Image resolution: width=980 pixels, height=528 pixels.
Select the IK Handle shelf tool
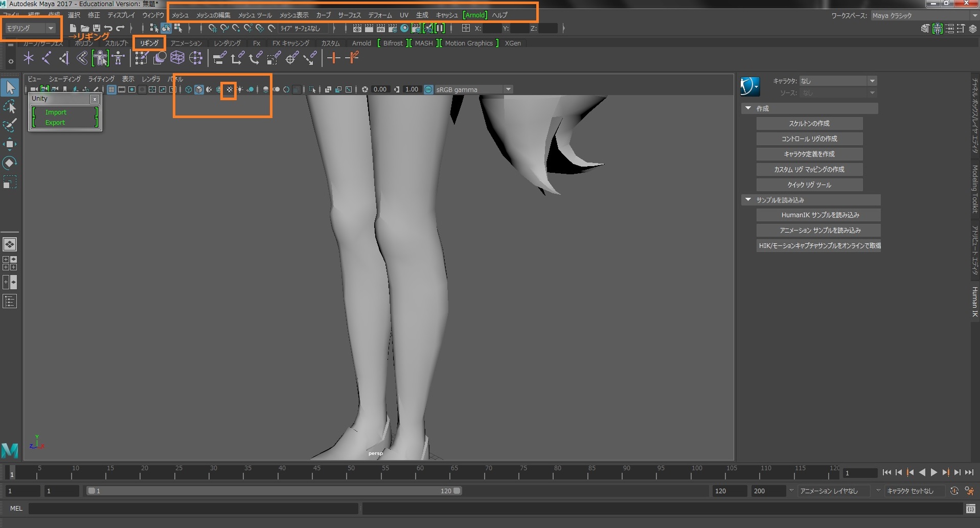pos(64,58)
